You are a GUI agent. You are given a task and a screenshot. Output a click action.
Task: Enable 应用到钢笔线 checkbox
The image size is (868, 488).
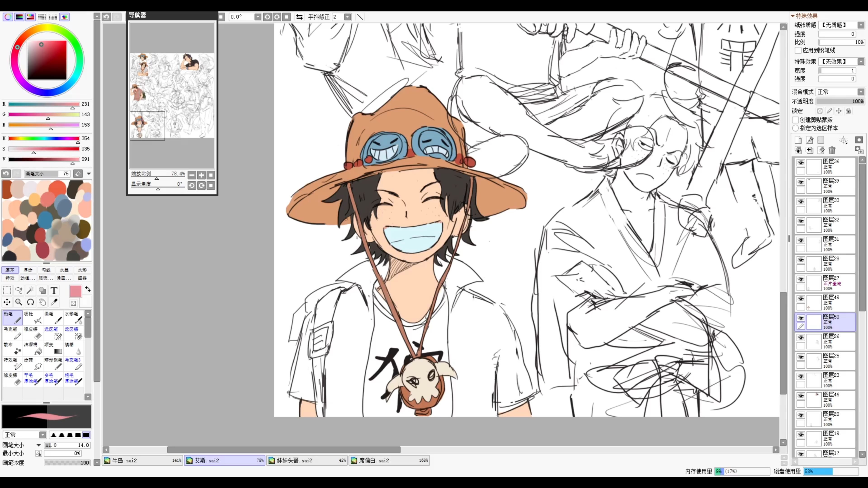(x=797, y=50)
